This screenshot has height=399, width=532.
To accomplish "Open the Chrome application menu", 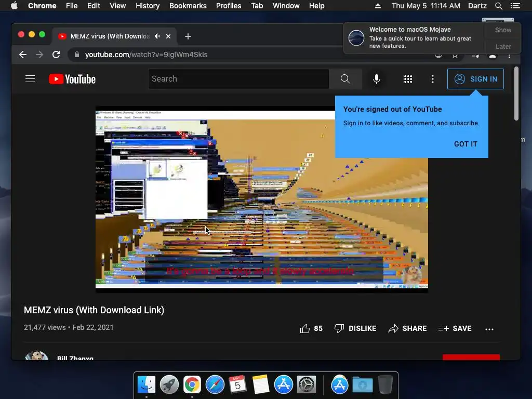I will click(x=42, y=6).
